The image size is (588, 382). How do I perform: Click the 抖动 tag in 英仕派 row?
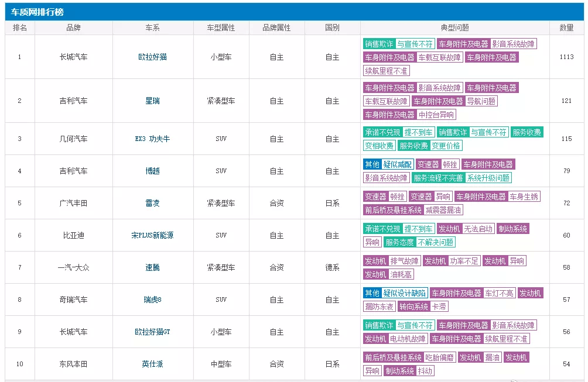(425, 371)
